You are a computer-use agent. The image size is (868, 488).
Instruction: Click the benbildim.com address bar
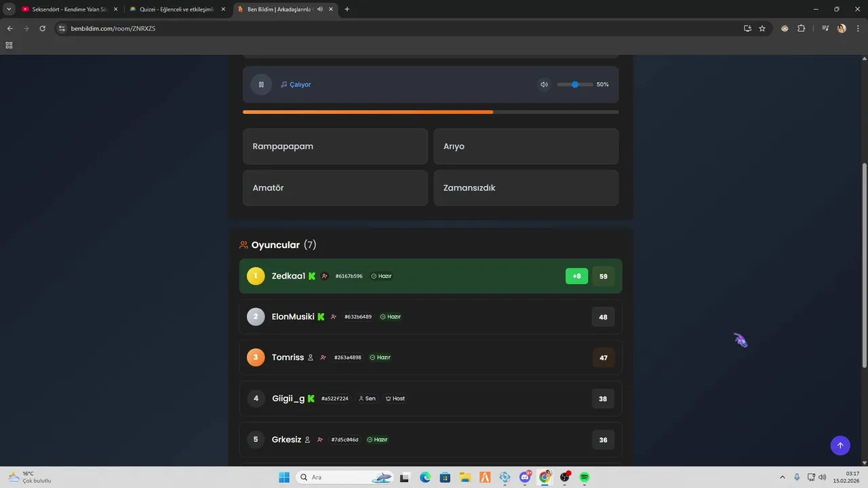(x=400, y=28)
